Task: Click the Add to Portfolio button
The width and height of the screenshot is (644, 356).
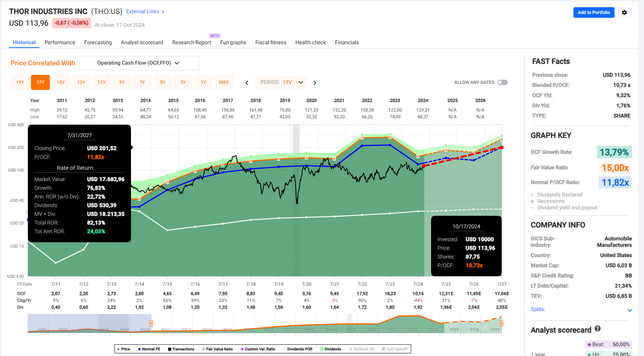Action: (x=594, y=12)
